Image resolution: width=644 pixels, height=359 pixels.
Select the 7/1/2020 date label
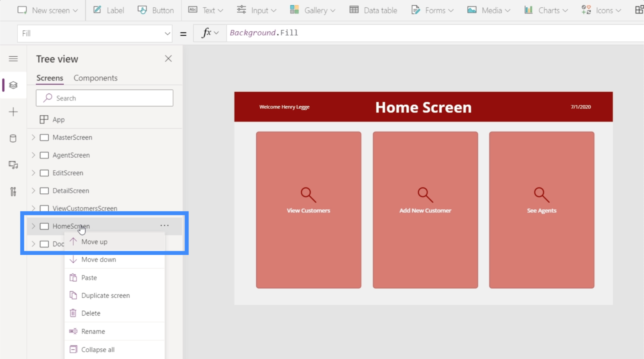click(x=581, y=107)
